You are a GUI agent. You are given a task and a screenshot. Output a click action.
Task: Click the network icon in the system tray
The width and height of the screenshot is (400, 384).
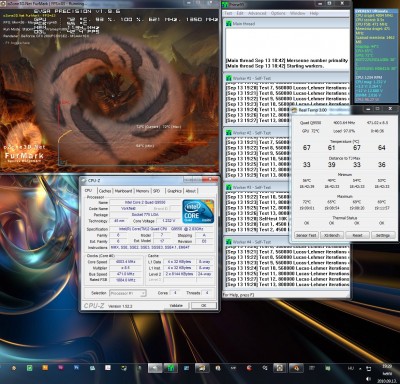point(368,368)
